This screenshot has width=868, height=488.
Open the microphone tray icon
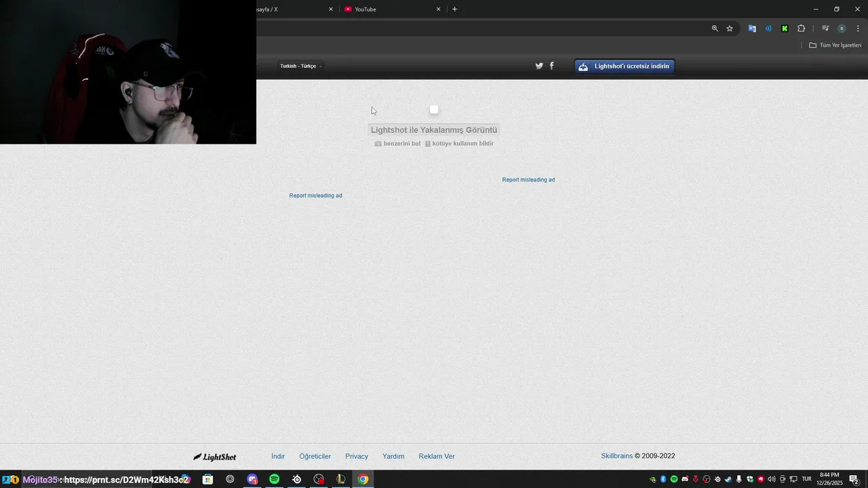tap(739, 479)
